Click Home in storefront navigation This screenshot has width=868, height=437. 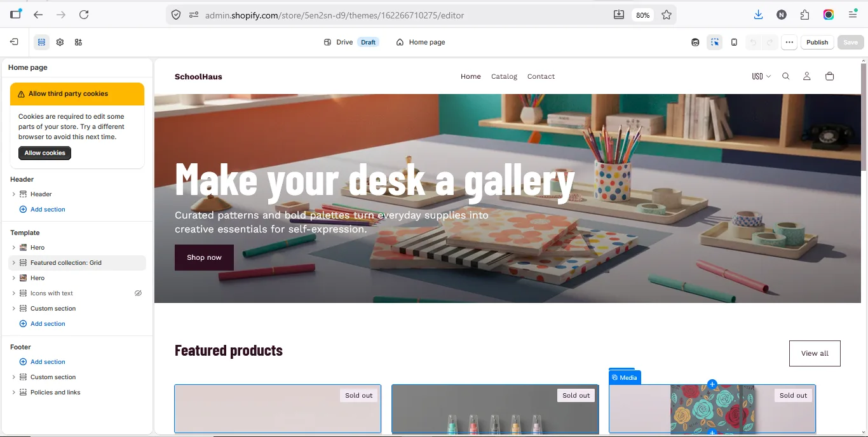point(471,76)
